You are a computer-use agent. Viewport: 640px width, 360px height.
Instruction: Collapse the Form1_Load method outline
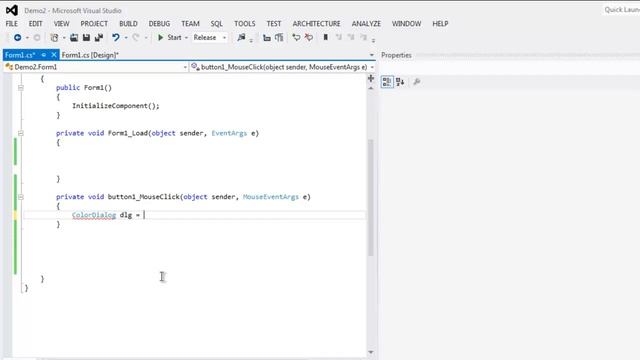click(21, 133)
